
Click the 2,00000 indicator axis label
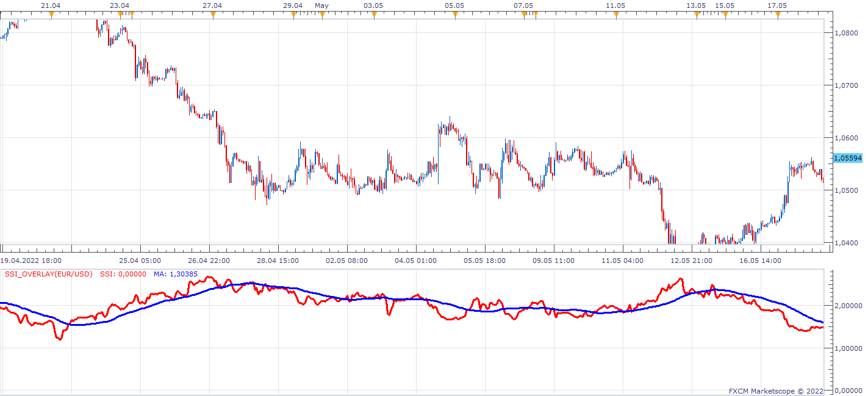[847, 304]
